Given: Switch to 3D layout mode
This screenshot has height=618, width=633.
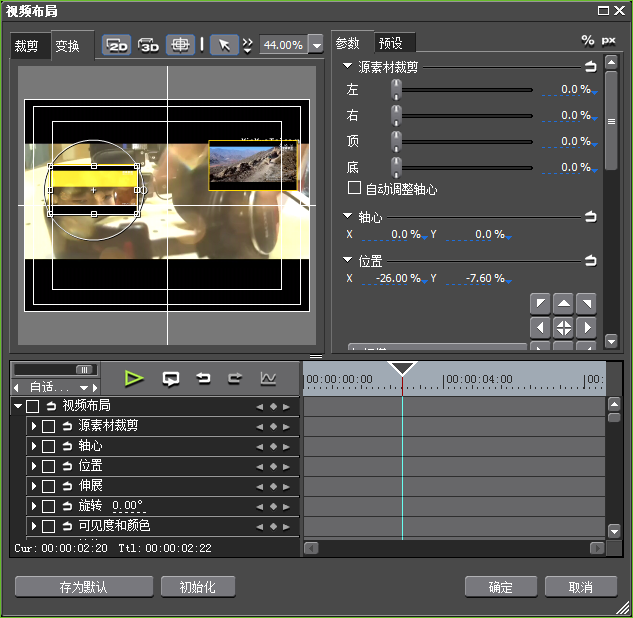Looking at the screenshot, I should click(x=149, y=45).
